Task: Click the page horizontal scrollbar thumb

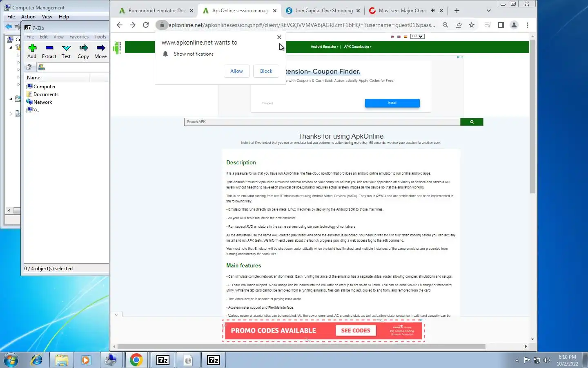Action: (x=301, y=346)
